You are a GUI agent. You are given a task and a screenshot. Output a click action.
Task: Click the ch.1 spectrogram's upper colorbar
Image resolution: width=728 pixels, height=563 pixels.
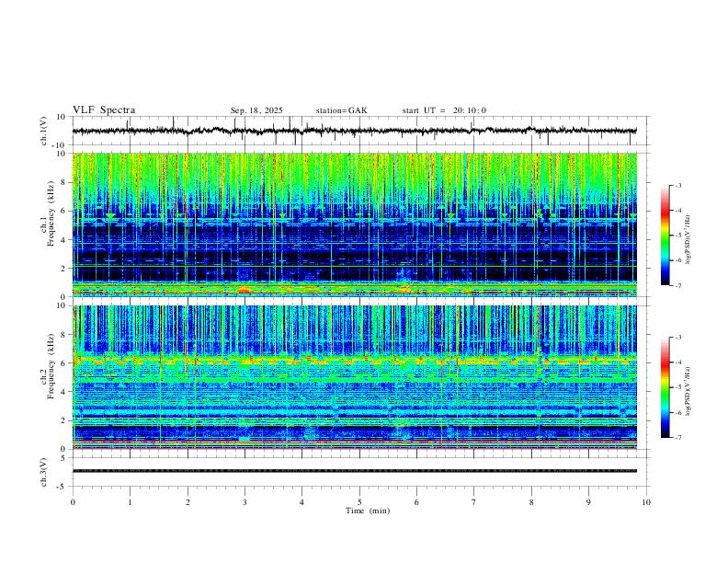665,236
